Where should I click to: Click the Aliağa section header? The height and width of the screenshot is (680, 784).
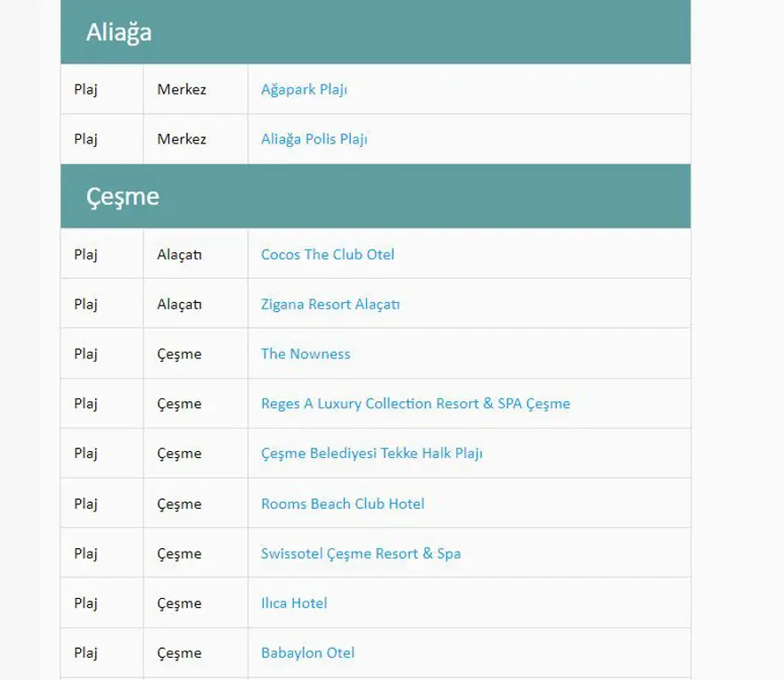point(119,32)
